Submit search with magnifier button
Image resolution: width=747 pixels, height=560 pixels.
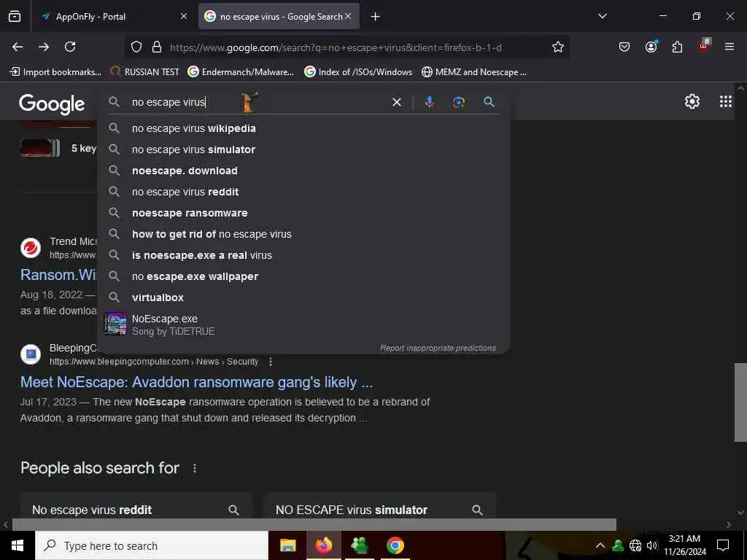click(489, 102)
